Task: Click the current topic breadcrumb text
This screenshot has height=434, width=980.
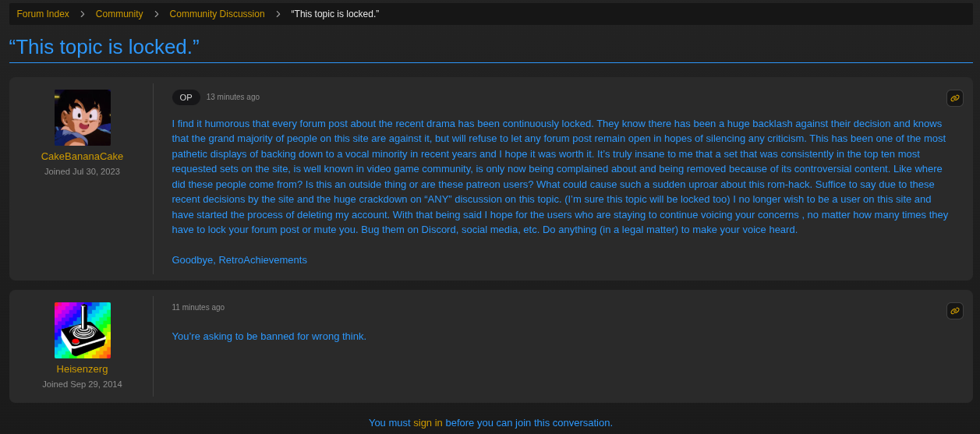Action: coord(335,14)
